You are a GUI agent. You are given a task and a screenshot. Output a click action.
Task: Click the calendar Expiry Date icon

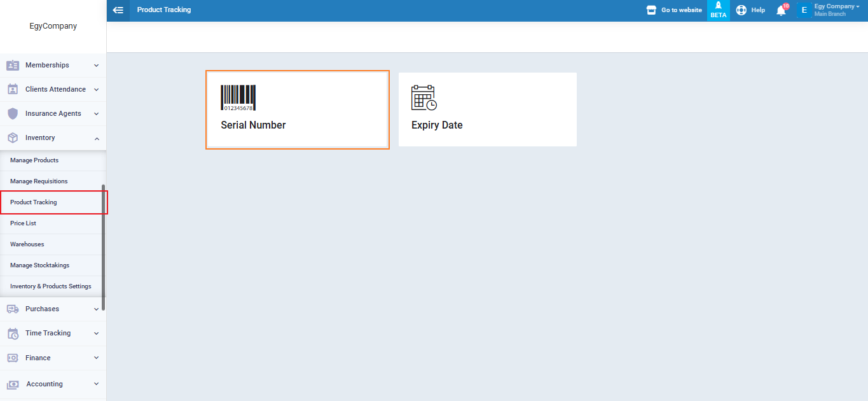[x=424, y=98]
